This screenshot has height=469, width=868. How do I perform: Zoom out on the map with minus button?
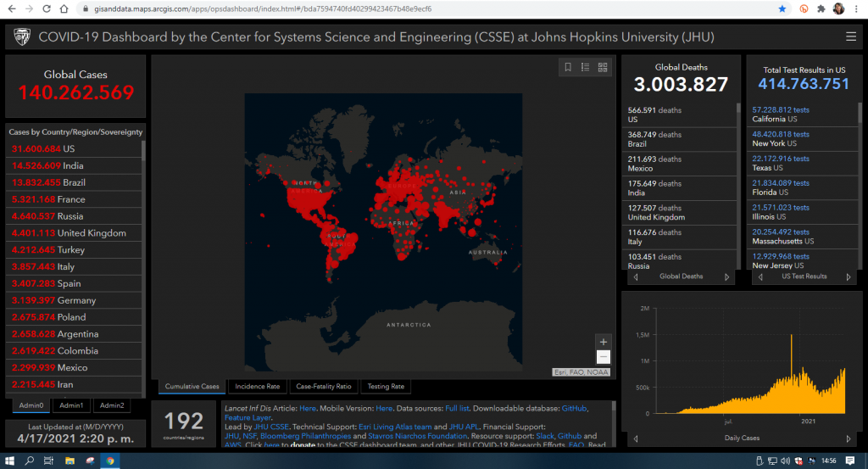pyautogui.click(x=603, y=357)
